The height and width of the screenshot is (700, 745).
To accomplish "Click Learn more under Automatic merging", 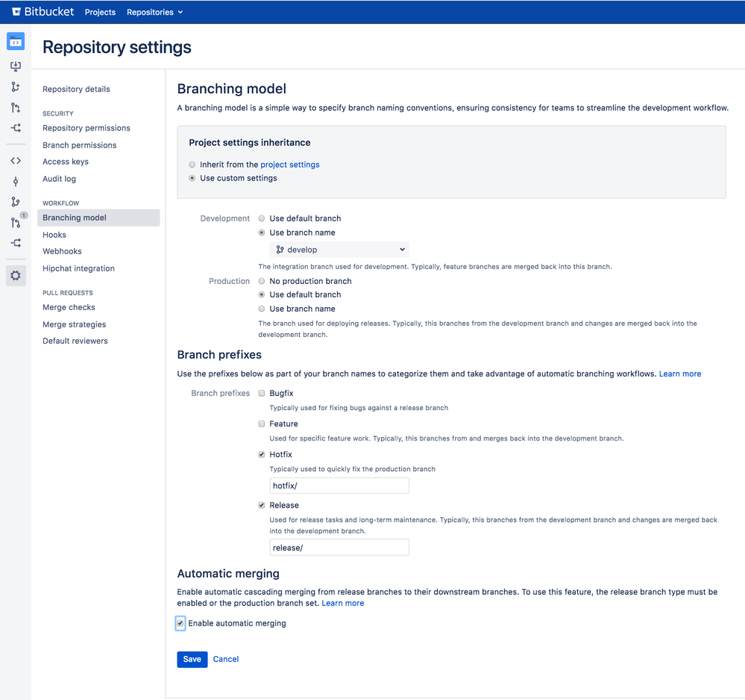I will [342, 603].
